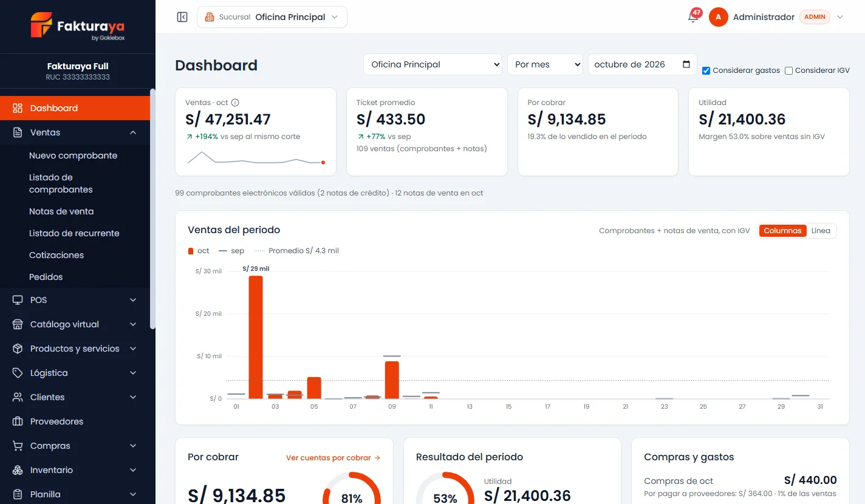Click the Dashboard grid icon in sidebar

18,108
